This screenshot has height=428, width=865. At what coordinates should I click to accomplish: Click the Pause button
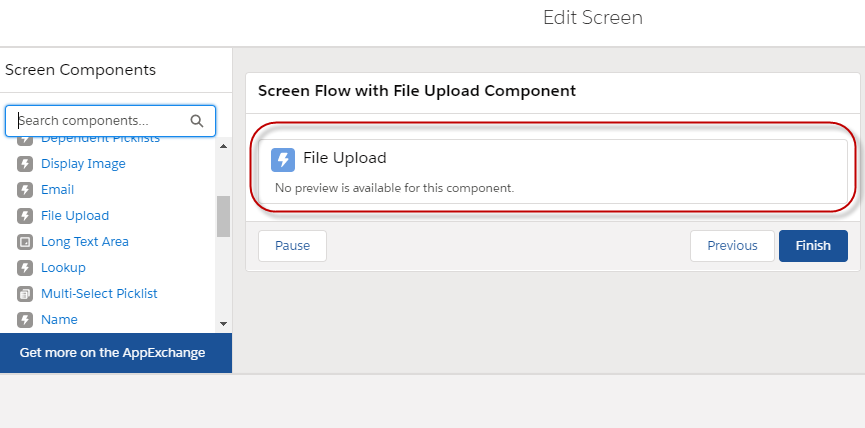pos(292,246)
